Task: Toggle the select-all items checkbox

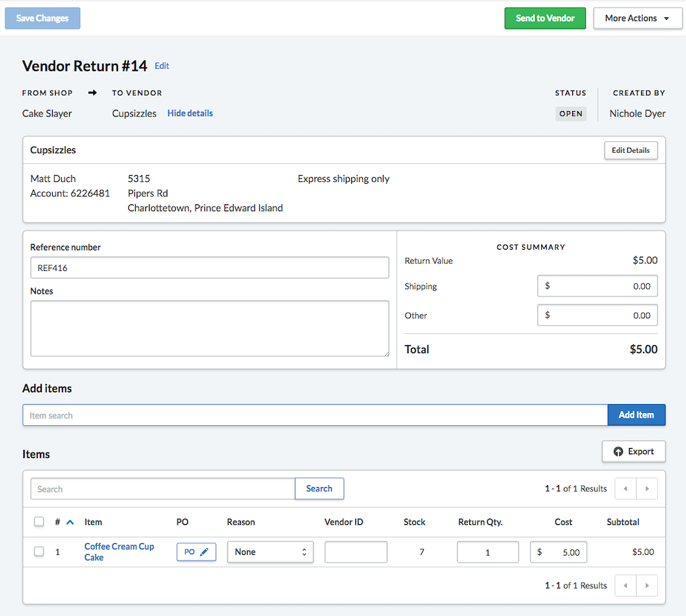Action: (39, 521)
